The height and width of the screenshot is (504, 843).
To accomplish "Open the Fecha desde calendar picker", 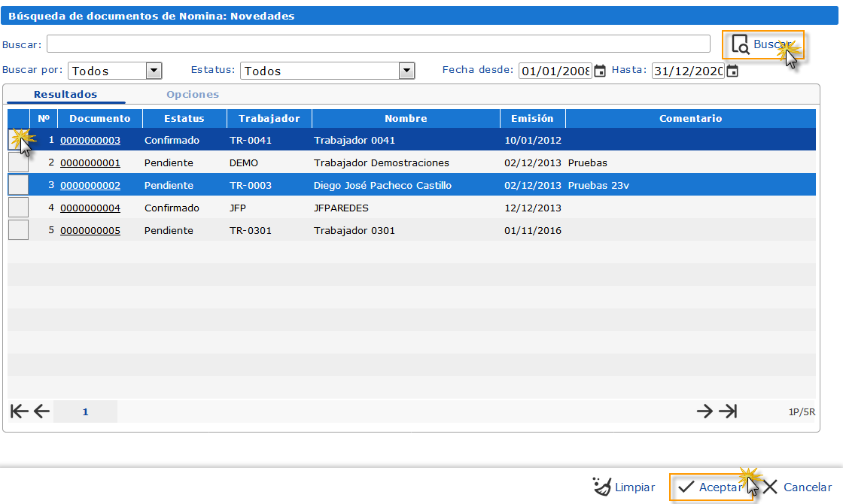I will tap(600, 71).
